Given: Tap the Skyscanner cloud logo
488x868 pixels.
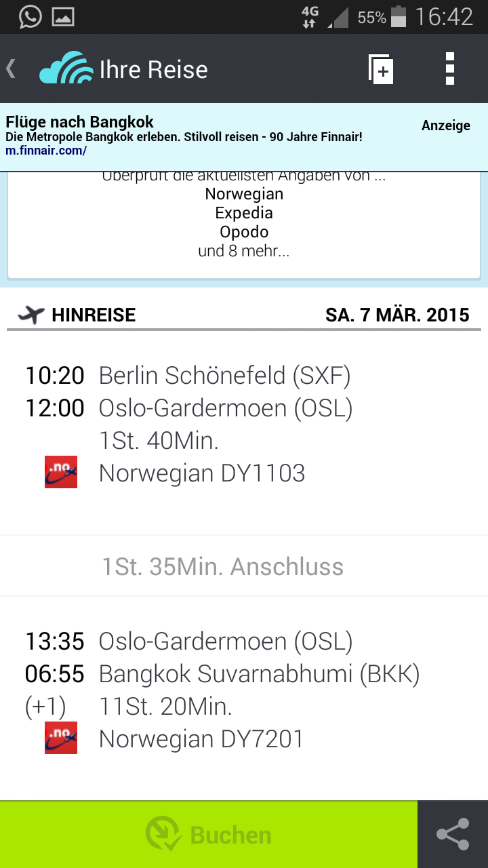Looking at the screenshot, I should click(66, 69).
